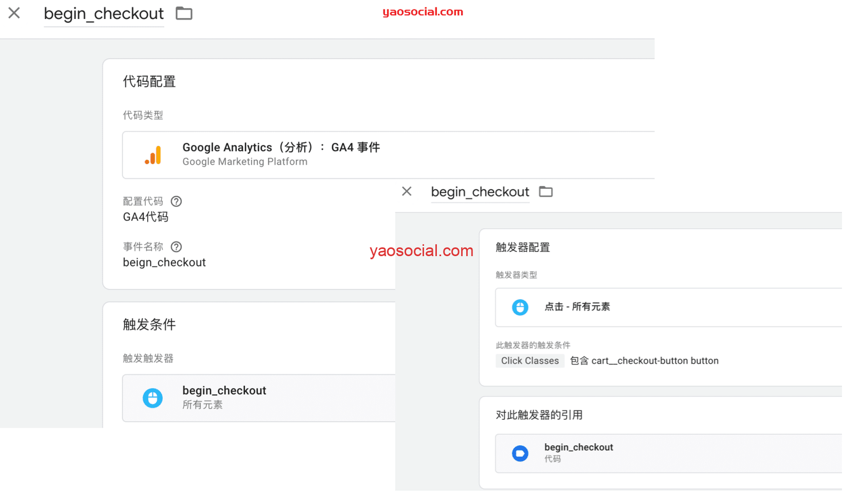Click the GA4代码 configuration tag value
The height and width of the screenshot is (504, 844).
coord(146,217)
